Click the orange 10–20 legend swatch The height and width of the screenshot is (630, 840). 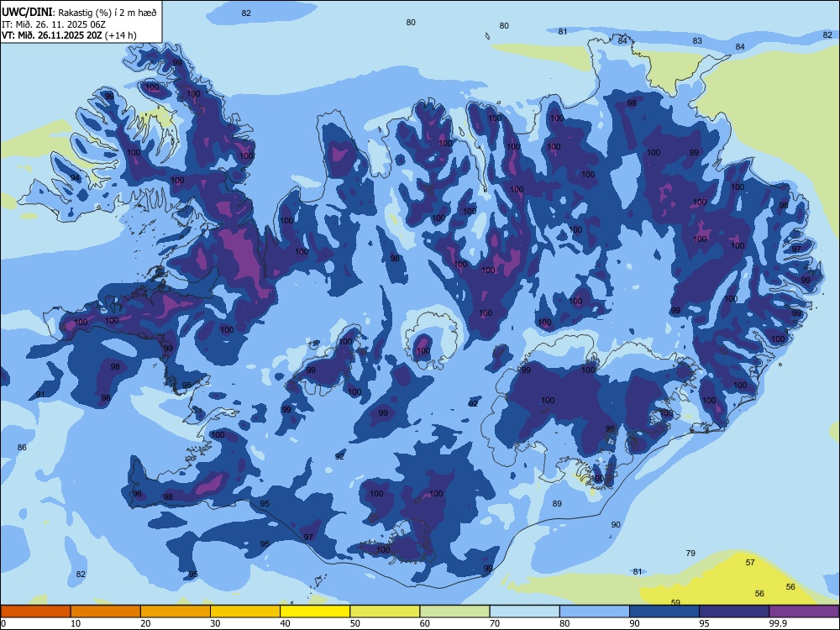[106, 612]
